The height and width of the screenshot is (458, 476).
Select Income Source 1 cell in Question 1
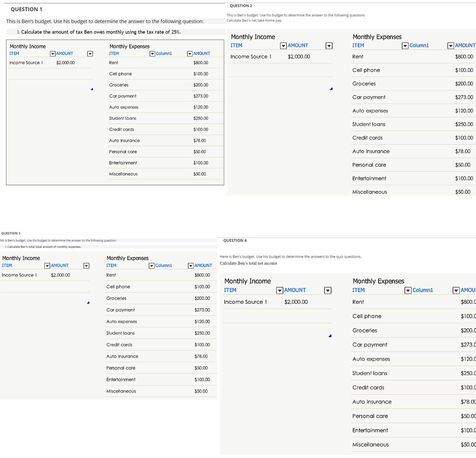(x=26, y=63)
